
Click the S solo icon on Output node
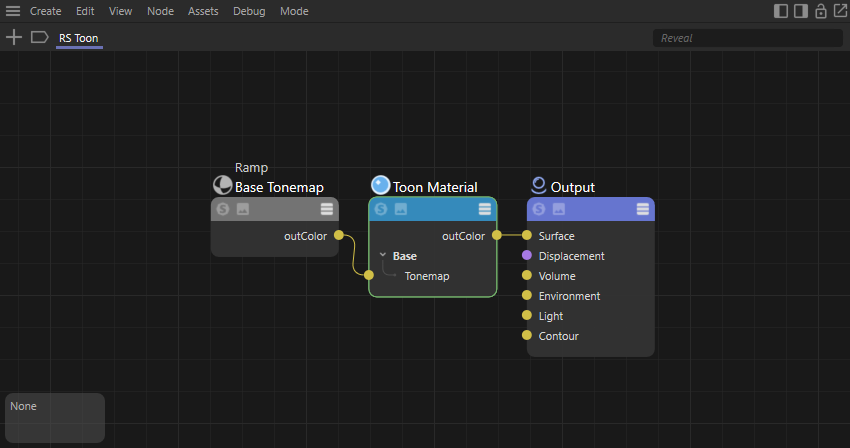[539, 209]
